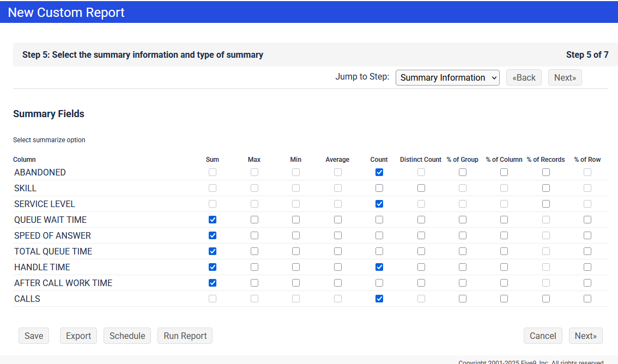Viewport: 618px width, 364px height.
Task: Open the Jump to Step dropdown
Action: [447, 77]
